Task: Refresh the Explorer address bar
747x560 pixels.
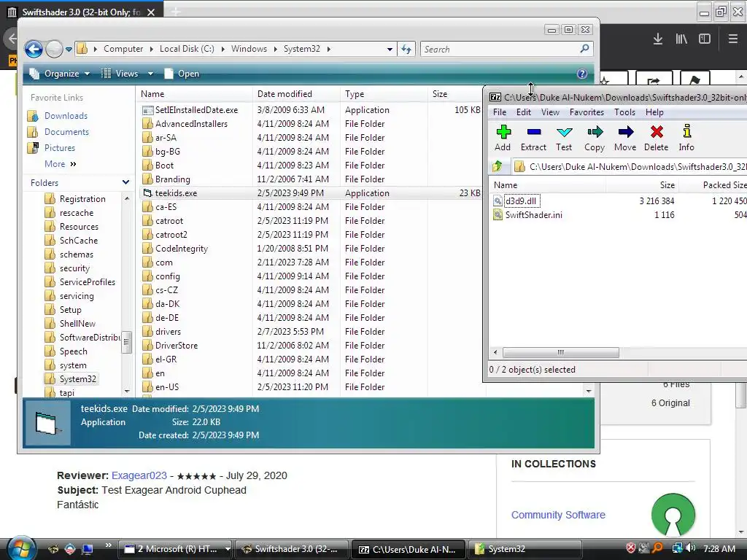Action: pyautogui.click(x=406, y=49)
